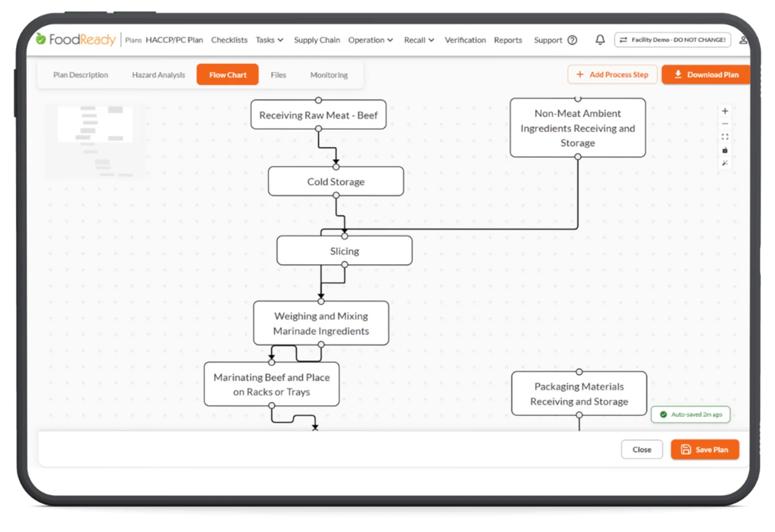This screenshot has height=532, width=775.
Task: Zoom in the flow chart canvas
Action: pyautogui.click(x=725, y=111)
